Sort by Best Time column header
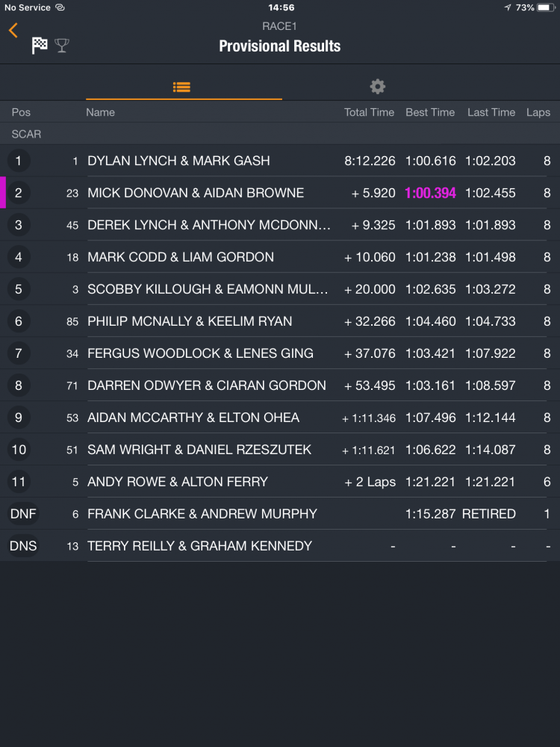Image resolution: width=560 pixels, height=747 pixels. [430, 112]
